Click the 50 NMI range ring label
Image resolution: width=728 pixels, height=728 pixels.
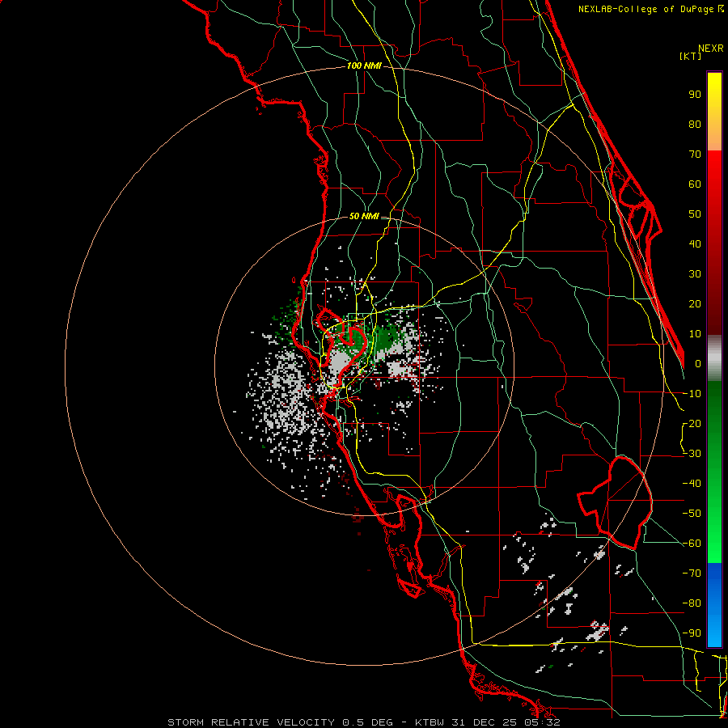[x=364, y=216]
